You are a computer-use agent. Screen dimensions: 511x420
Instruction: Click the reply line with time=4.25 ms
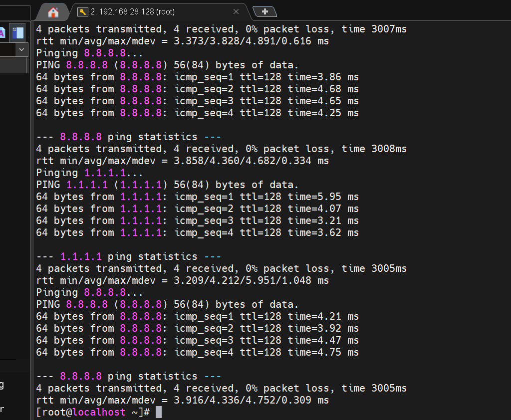coord(197,113)
